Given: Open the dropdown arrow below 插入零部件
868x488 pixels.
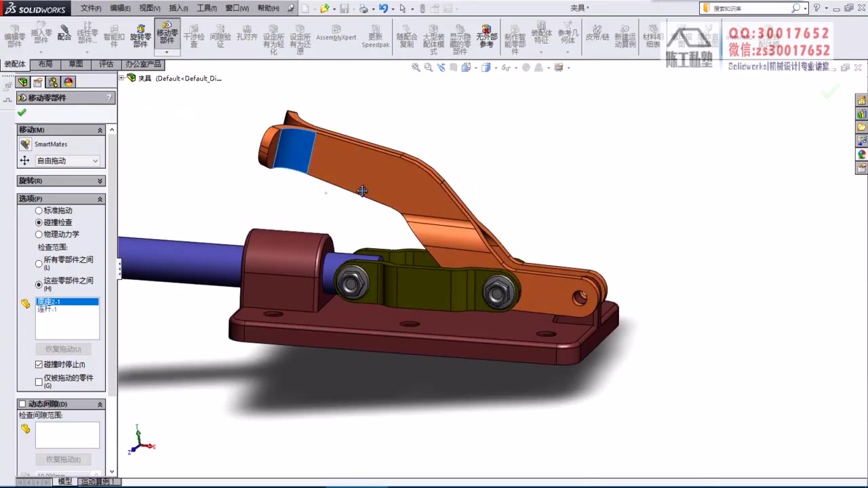Looking at the screenshot, I should click(41, 51).
